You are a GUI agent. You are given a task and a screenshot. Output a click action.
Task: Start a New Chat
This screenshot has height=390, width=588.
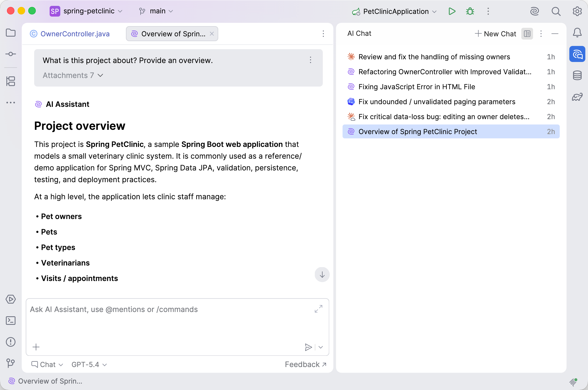[496, 34]
